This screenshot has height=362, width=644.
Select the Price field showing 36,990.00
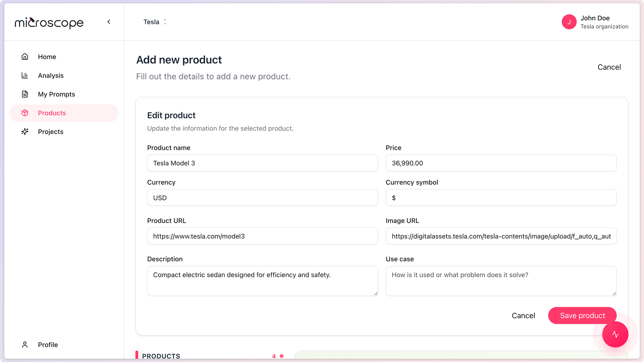(501, 163)
